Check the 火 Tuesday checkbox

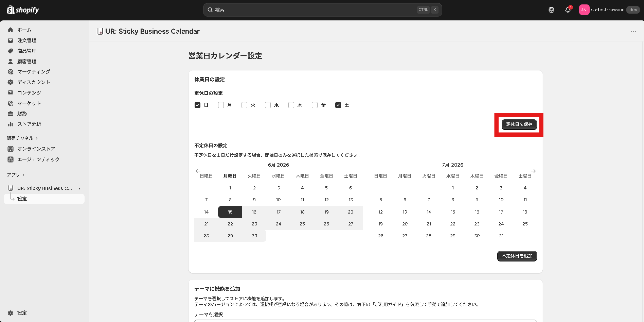[x=244, y=105]
